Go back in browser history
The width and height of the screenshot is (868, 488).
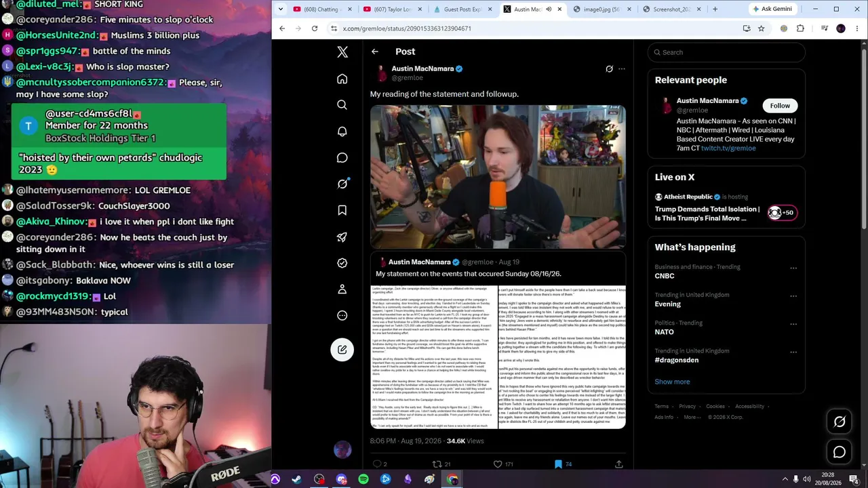pyautogui.click(x=282, y=28)
